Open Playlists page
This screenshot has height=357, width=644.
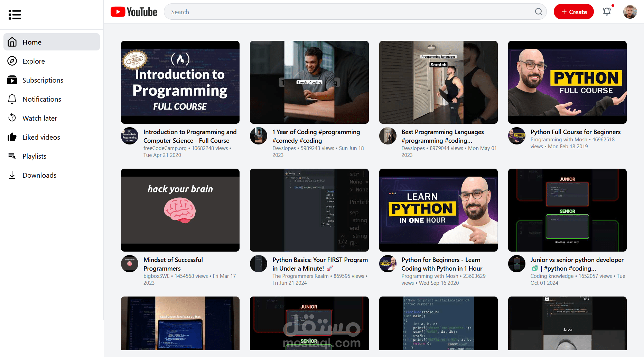52,156
